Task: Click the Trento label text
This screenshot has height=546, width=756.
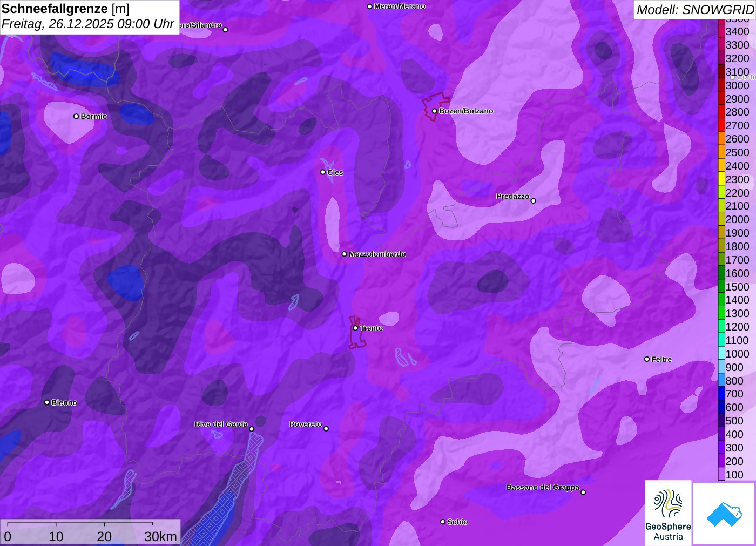Action: (372, 328)
